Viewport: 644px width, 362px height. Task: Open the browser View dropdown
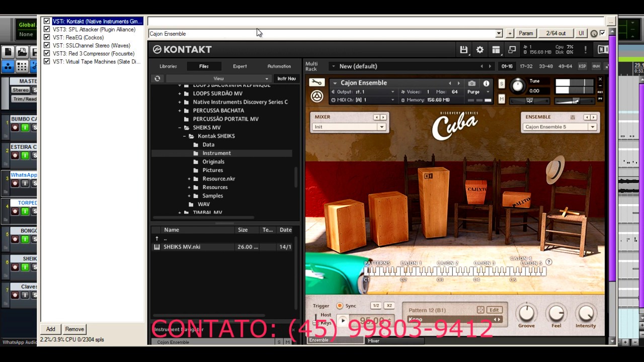[218, 78]
